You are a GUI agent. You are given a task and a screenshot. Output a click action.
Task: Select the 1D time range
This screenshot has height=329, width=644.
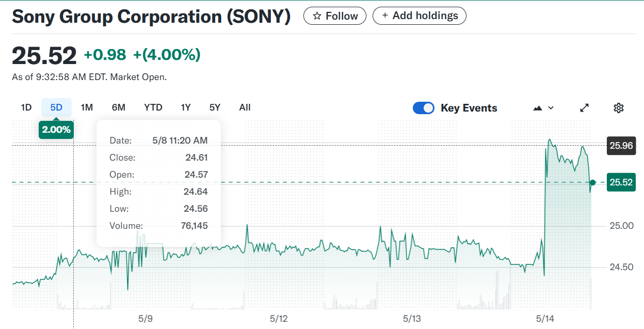tap(26, 107)
